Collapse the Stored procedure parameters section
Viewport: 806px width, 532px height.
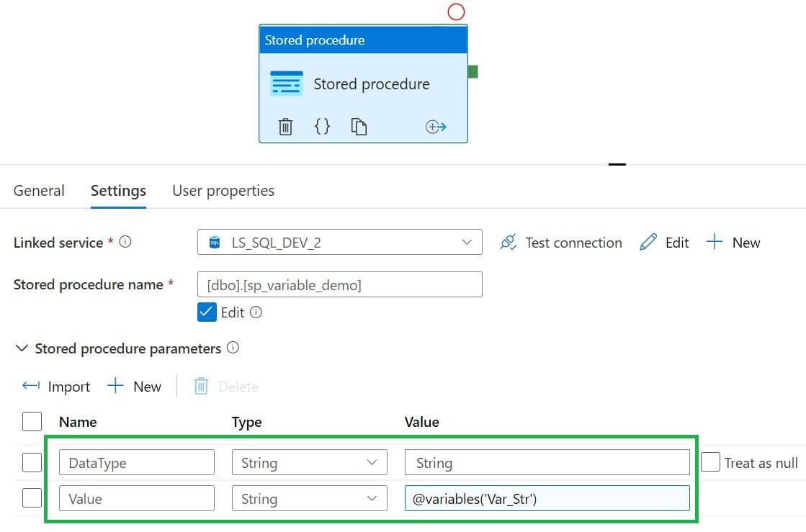[22, 348]
